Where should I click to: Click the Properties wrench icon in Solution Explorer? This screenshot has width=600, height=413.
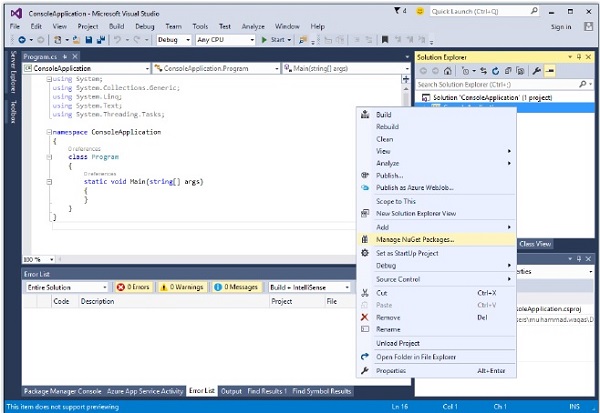pyautogui.click(x=537, y=71)
